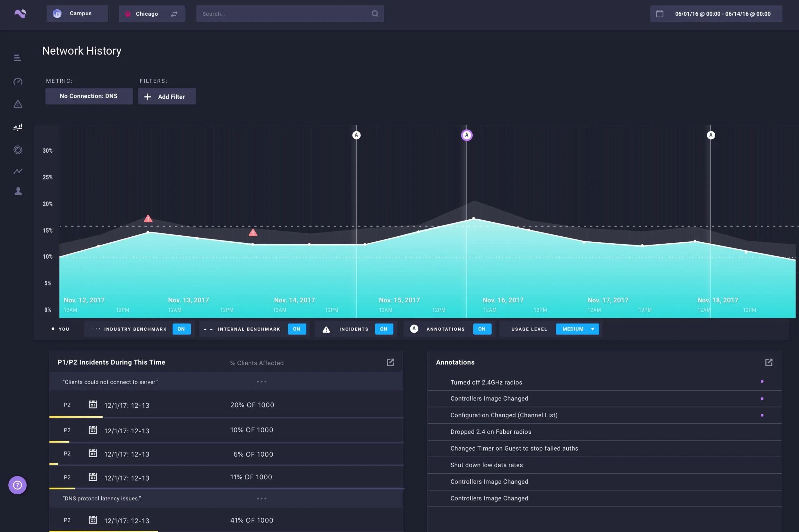
Task: Open the Usage Level Medium dropdown
Action: (x=577, y=329)
